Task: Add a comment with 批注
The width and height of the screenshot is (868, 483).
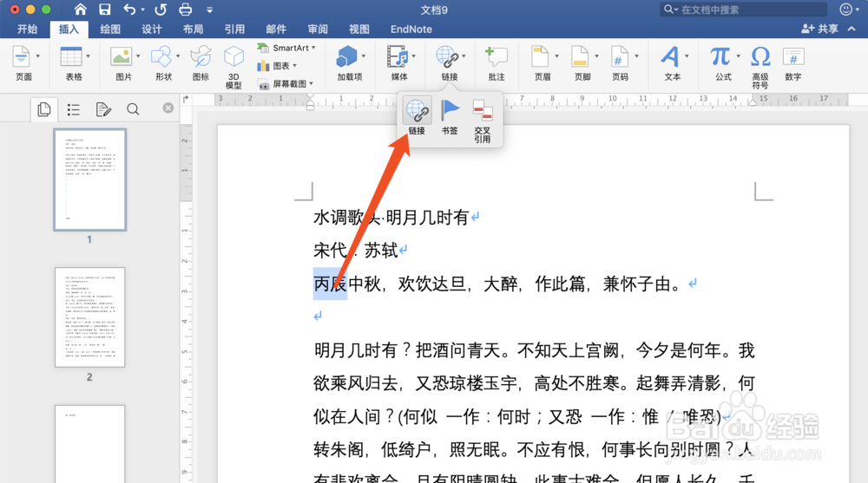Action: [x=496, y=63]
